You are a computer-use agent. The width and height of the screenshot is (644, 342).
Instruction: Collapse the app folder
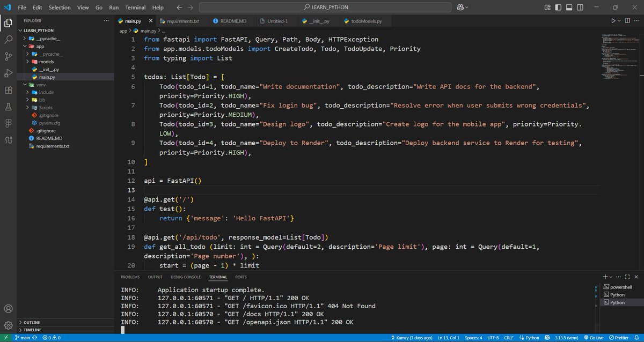click(x=65, y=46)
